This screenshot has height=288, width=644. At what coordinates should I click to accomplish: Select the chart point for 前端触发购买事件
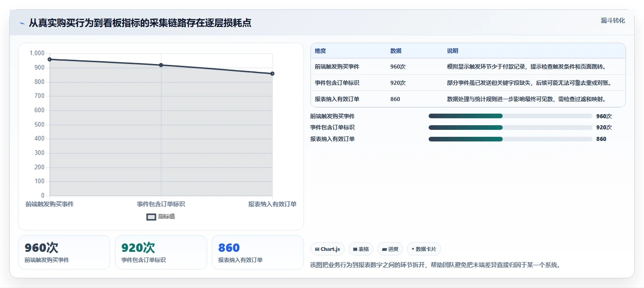click(50, 59)
